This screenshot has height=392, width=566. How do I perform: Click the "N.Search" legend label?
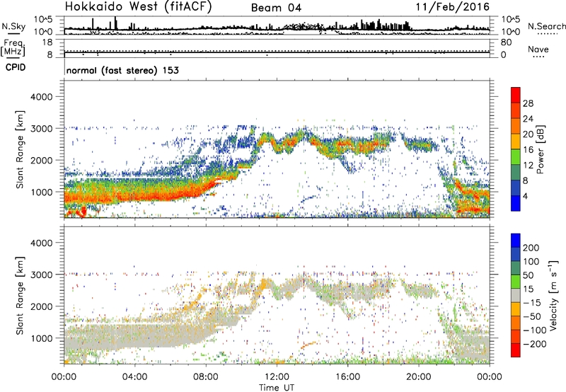coord(546,26)
